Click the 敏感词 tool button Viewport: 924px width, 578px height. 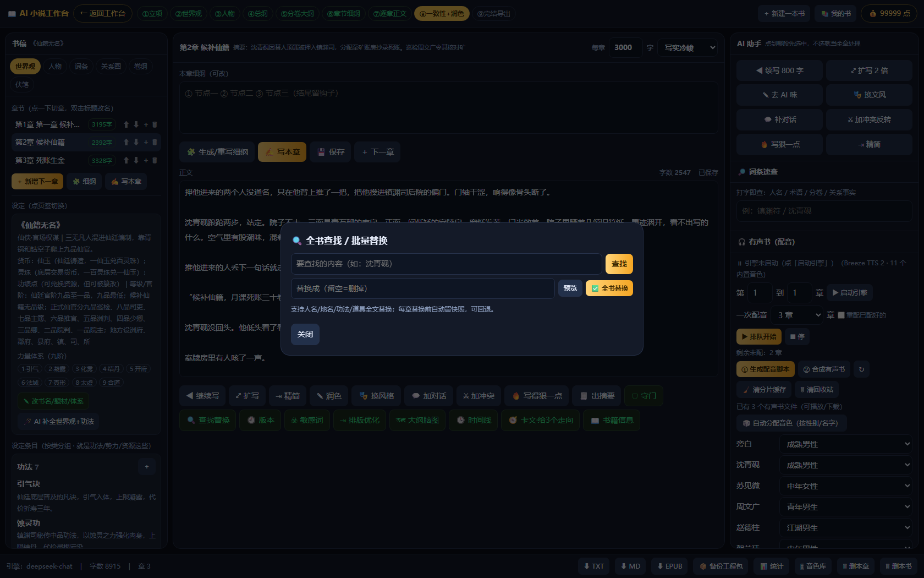(x=307, y=420)
